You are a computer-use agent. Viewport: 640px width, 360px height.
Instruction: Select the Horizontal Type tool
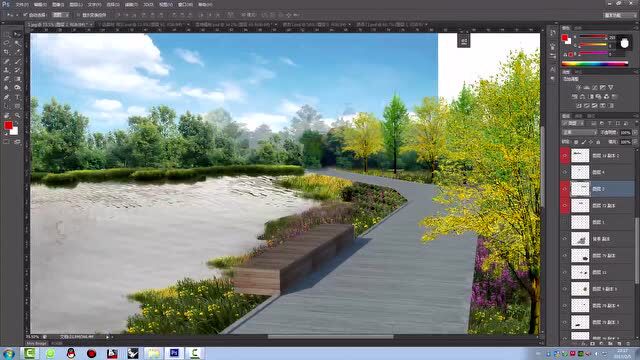tap(17, 97)
